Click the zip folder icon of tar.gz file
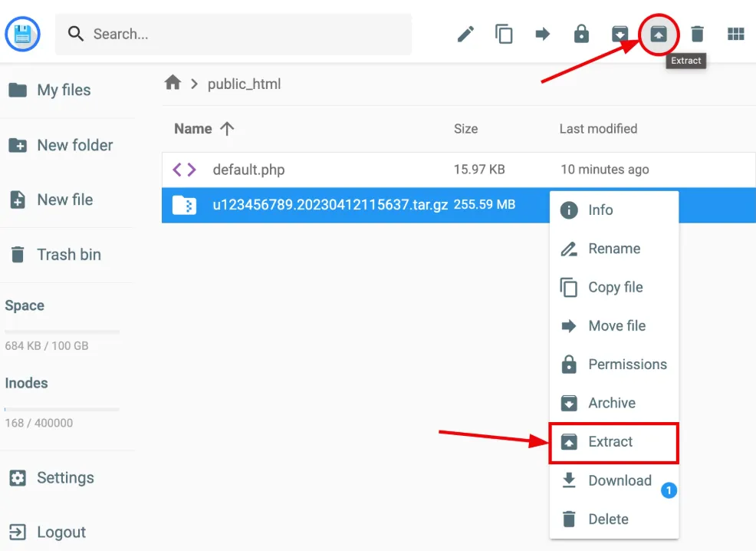This screenshot has width=756, height=551. [x=184, y=205]
